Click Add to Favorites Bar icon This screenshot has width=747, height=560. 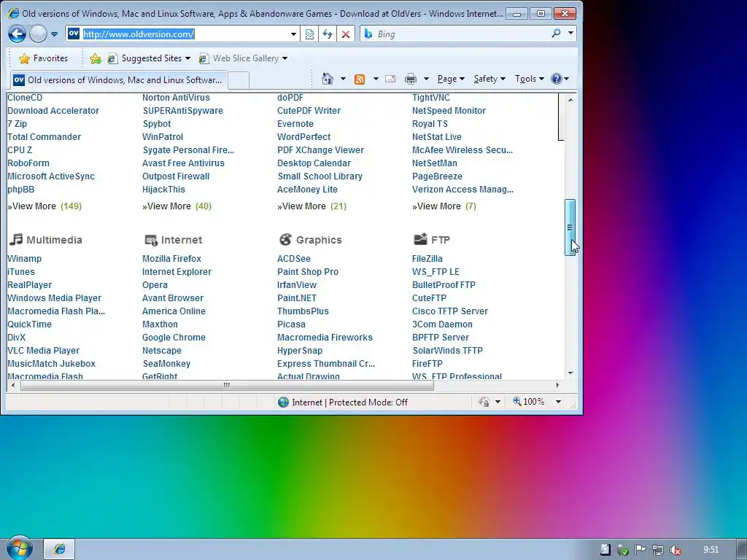tap(96, 58)
